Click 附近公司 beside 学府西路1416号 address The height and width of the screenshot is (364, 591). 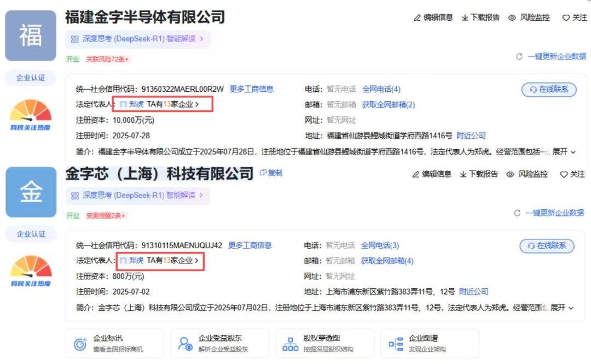click(x=471, y=136)
